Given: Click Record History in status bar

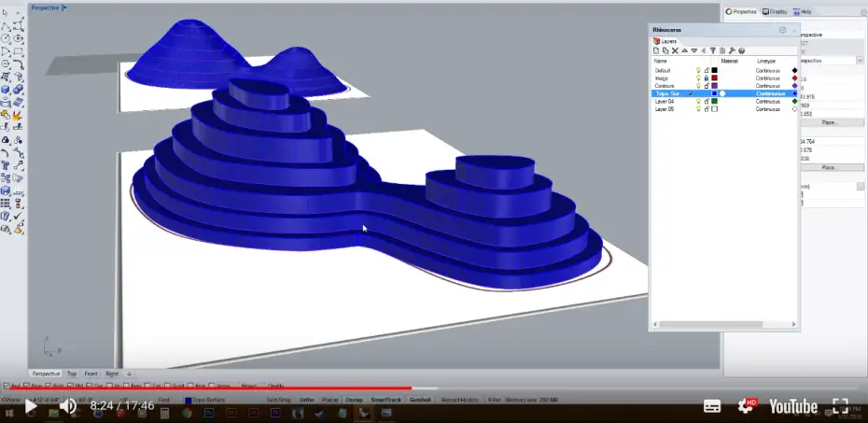Looking at the screenshot, I should click(x=460, y=400).
